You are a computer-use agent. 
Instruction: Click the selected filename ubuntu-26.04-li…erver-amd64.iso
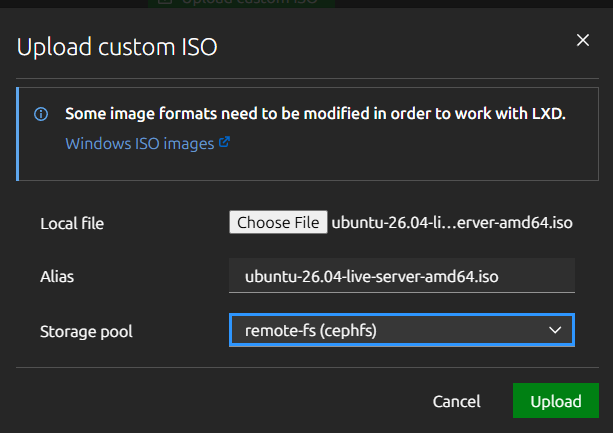(x=452, y=223)
